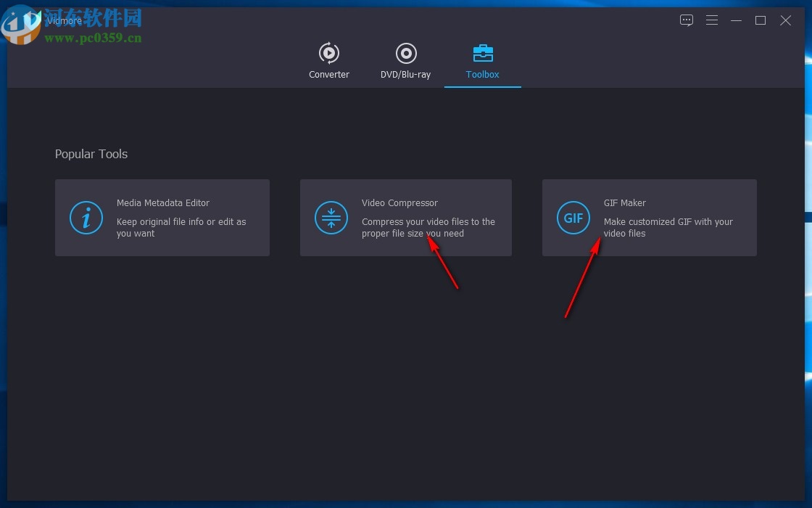Viewport: 812px width, 508px height.
Task: Click 'Compress your video files' description
Action: coord(428,228)
